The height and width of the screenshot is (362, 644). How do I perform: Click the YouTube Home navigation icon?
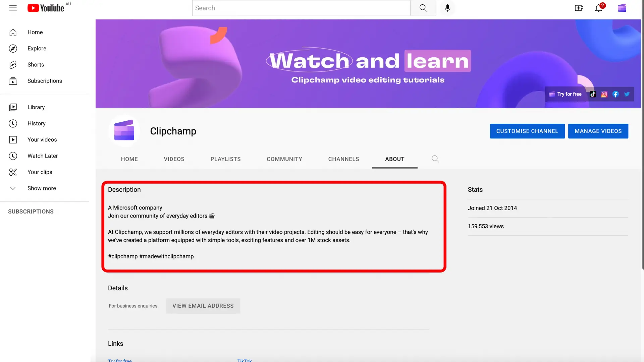click(13, 32)
